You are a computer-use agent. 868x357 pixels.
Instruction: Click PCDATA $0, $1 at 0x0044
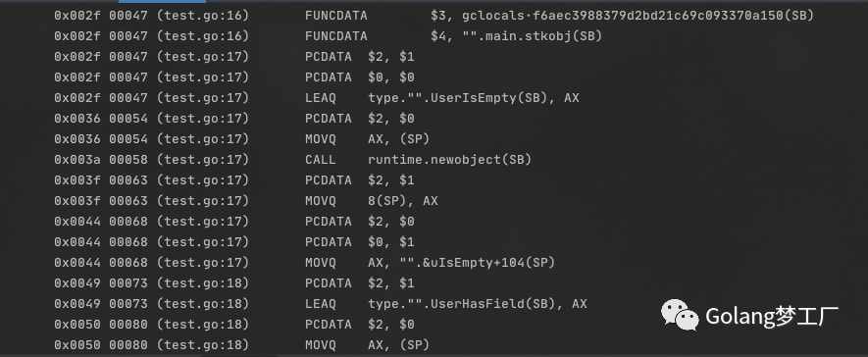(x=359, y=242)
